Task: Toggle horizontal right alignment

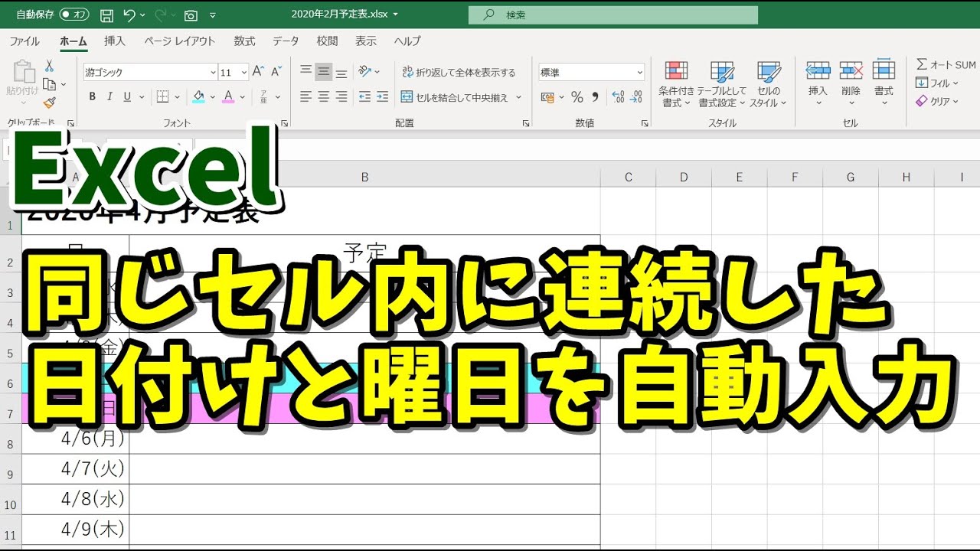Action: pos(341,97)
